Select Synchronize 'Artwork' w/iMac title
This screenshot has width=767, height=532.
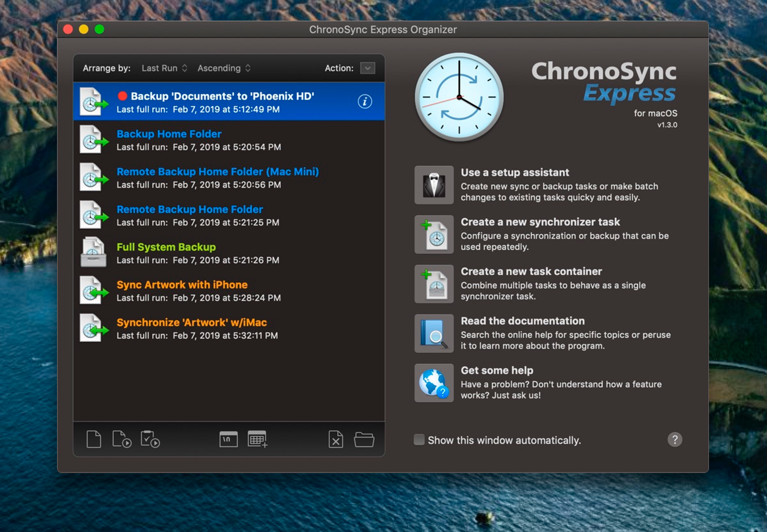(x=192, y=323)
